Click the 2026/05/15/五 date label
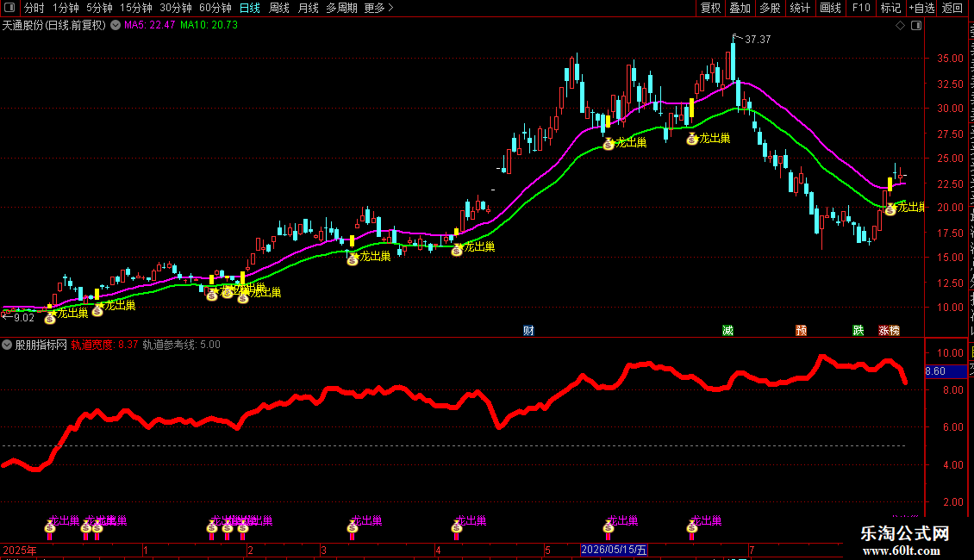 [614, 550]
